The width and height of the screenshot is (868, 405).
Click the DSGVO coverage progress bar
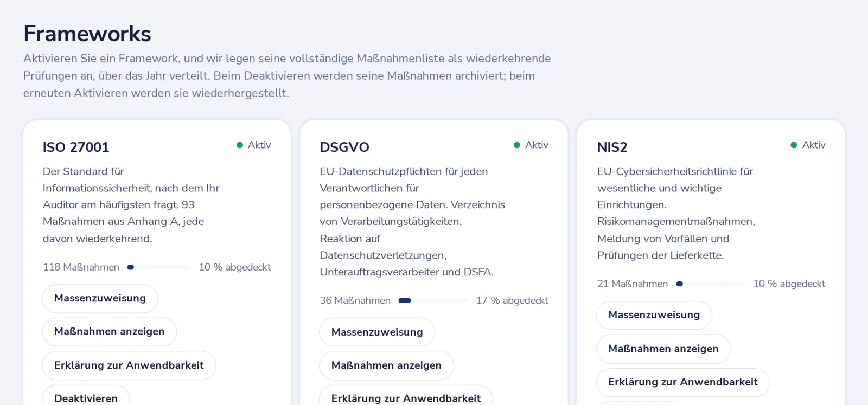[x=433, y=300]
